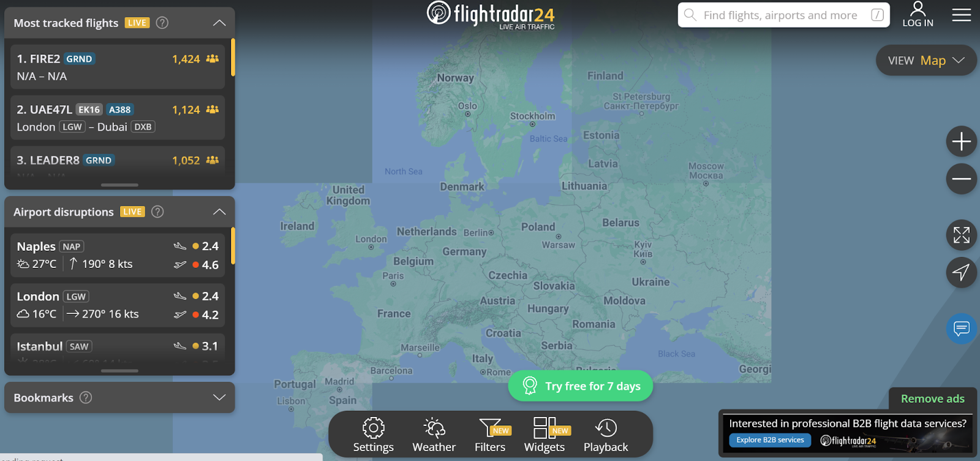
Task: Open the blue feedback chat bubble
Action: pyautogui.click(x=961, y=329)
